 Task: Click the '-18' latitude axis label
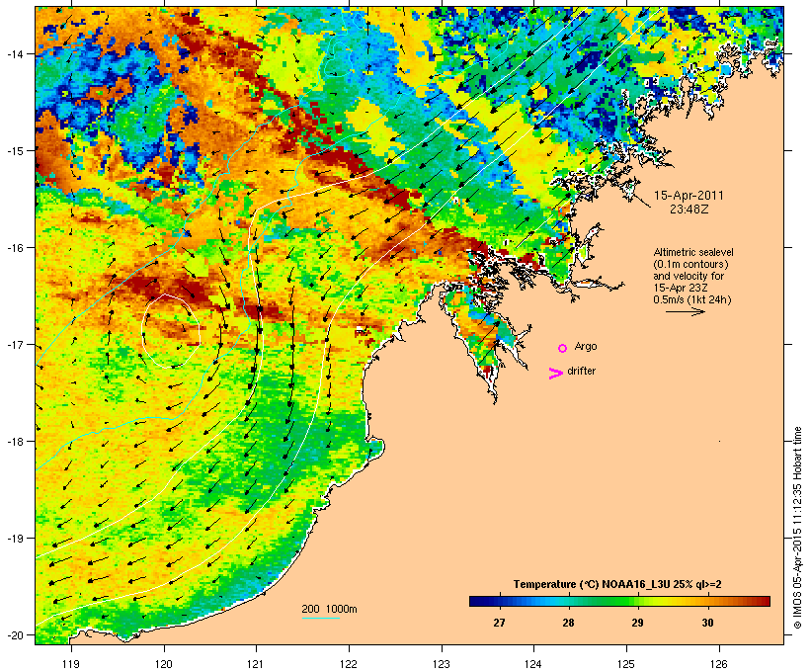point(14,441)
